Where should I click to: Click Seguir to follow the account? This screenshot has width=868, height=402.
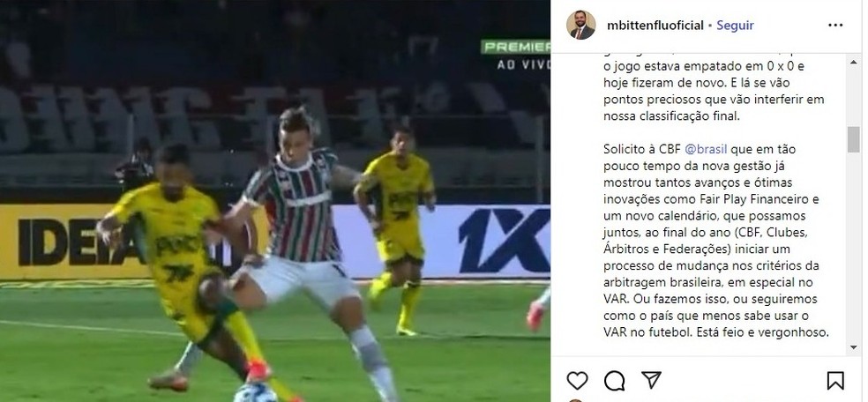click(x=735, y=26)
